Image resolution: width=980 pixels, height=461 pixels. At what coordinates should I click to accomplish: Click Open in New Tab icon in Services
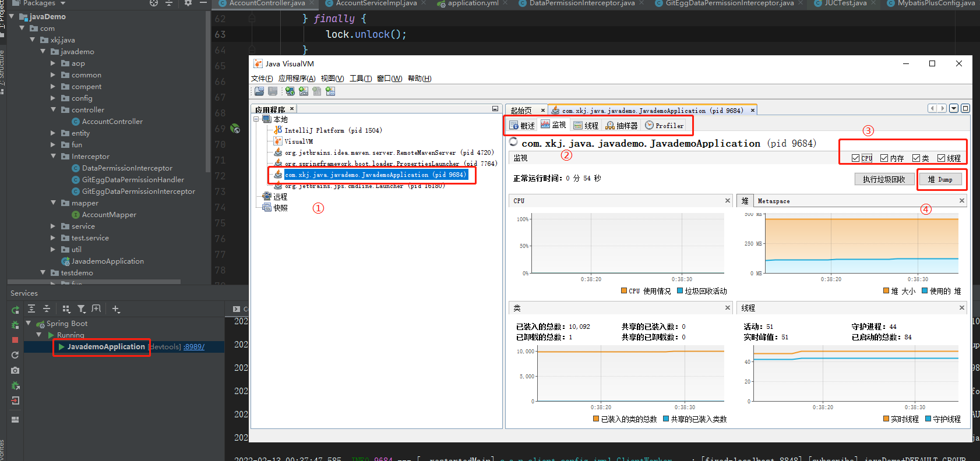tap(96, 309)
